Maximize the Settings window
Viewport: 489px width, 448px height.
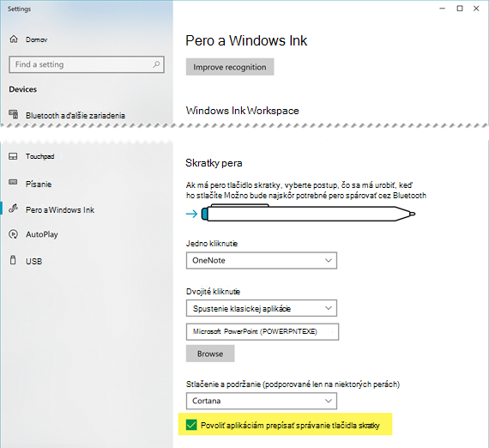click(460, 9)
